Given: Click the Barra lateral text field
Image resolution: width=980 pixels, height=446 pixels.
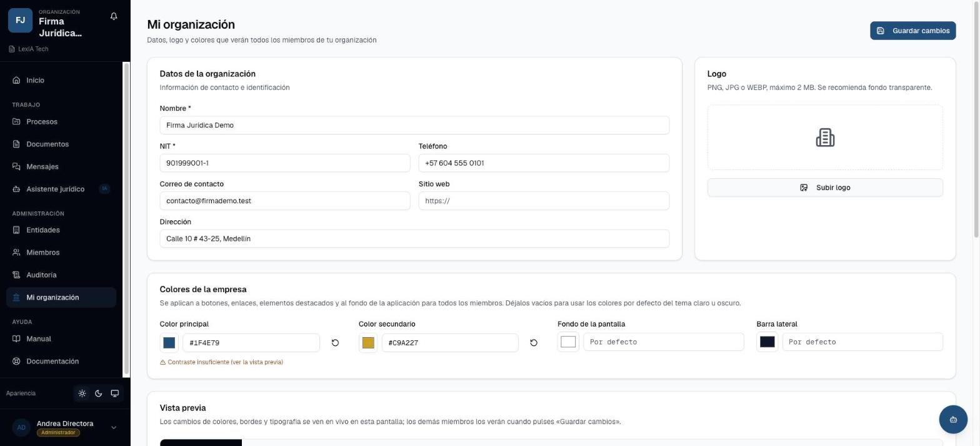Looking at the screenshot, I should (862, 342).
